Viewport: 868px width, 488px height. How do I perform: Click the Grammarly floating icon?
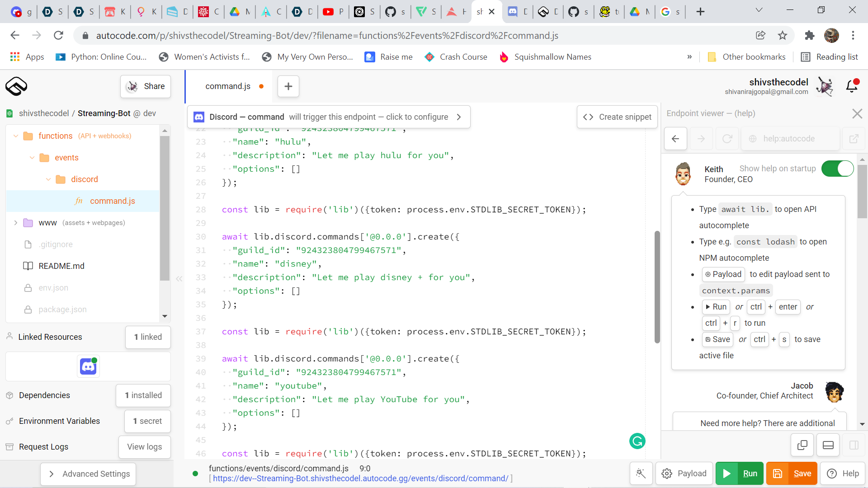coord(637,441)
